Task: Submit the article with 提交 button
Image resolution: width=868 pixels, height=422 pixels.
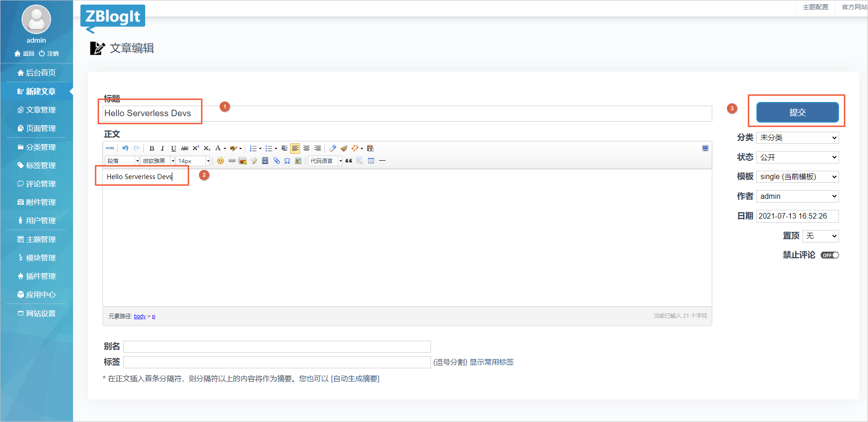Action: click(798, 113)
